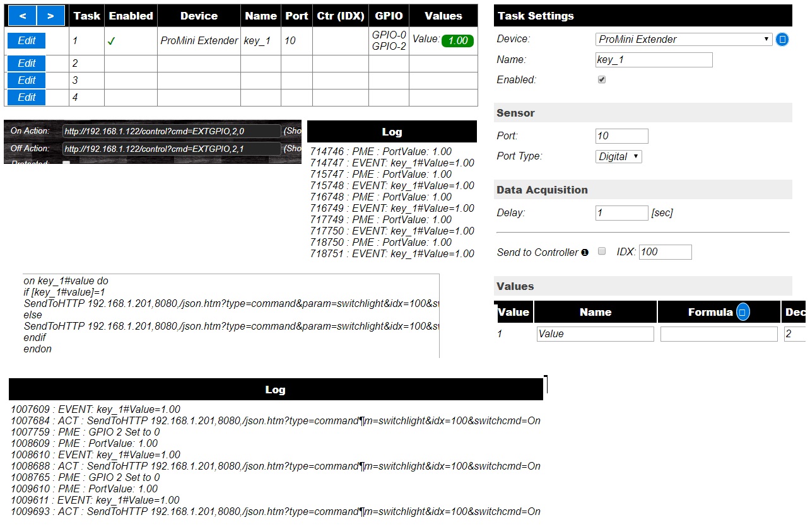Viewport: 810px width, 532px height.
Task: Click rule line 'if [key_1#value]=1'
Action: [64, 292]
